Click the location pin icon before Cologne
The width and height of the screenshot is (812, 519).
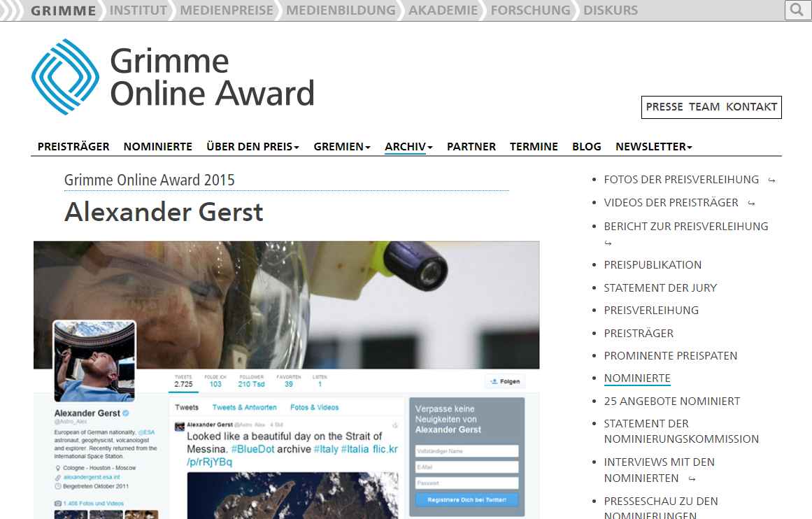[x=58, y=468]
